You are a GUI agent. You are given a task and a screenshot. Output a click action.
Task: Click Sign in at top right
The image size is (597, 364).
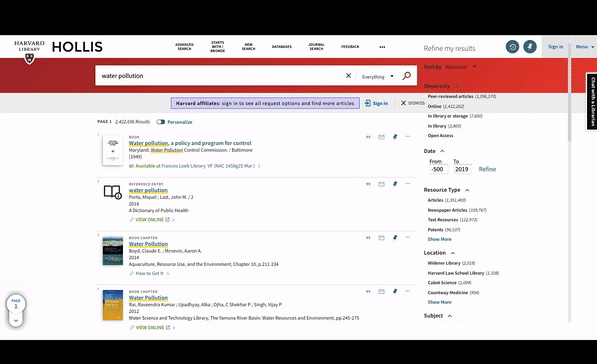555,47
